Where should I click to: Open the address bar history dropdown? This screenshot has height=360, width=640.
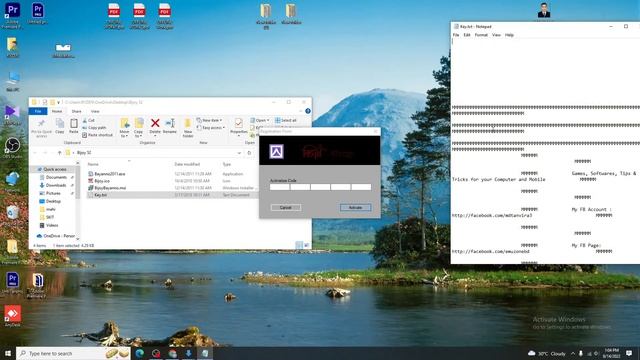pyautogui.click(x=239, y=153)
